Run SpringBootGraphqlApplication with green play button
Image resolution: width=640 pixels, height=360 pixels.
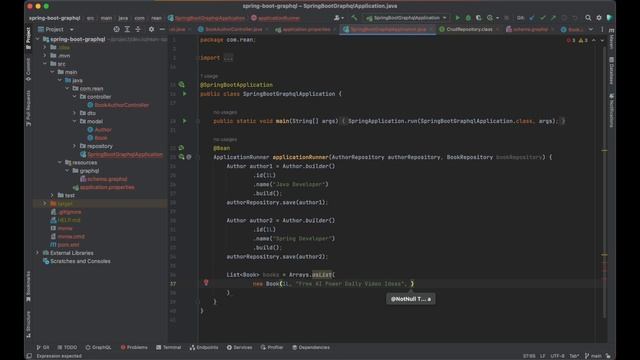click(458, 18)
